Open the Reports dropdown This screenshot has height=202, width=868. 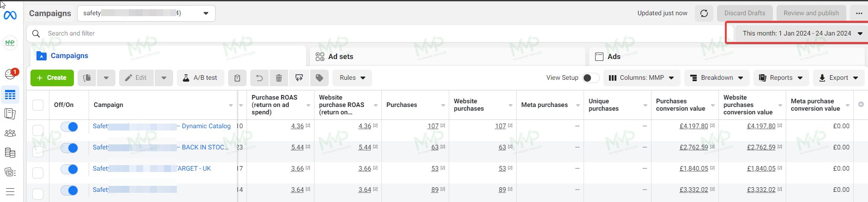(781, 78)
